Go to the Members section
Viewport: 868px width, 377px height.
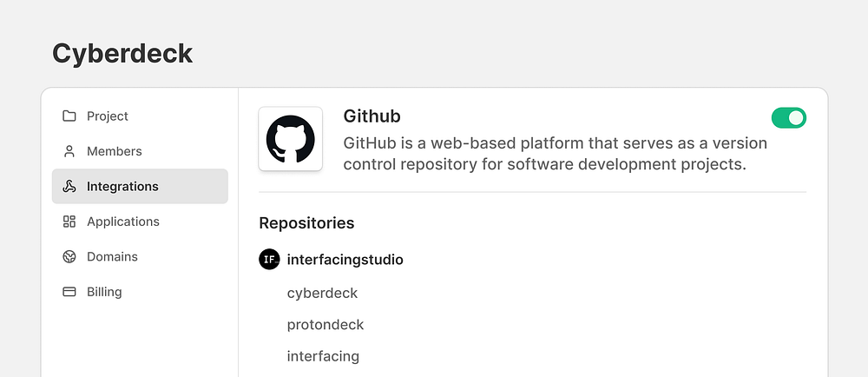click(114, 151)
